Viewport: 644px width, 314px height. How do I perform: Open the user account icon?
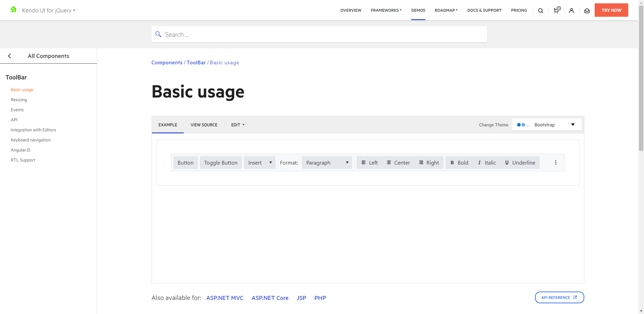(x=572, y=11)
